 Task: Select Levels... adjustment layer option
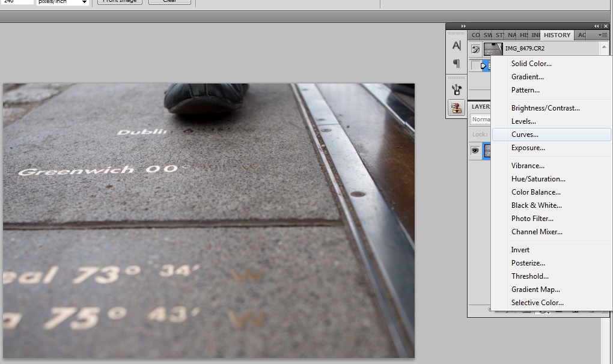pyautogui.click(x=523, y=121)
